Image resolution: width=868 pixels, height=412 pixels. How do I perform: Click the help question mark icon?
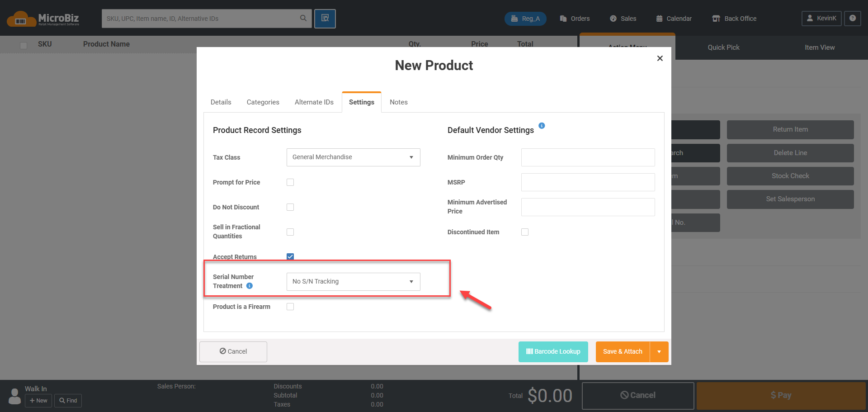click(x=853, y=19)
